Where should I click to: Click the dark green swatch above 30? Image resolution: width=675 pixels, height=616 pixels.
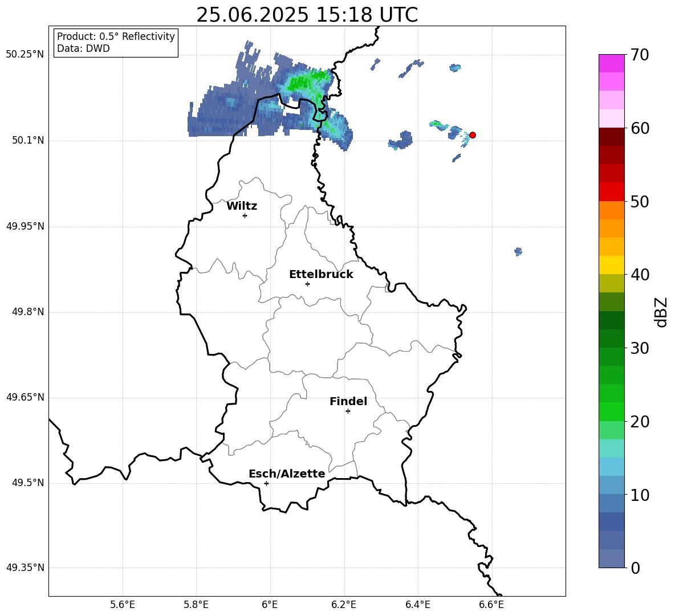[x=612, y=338]
